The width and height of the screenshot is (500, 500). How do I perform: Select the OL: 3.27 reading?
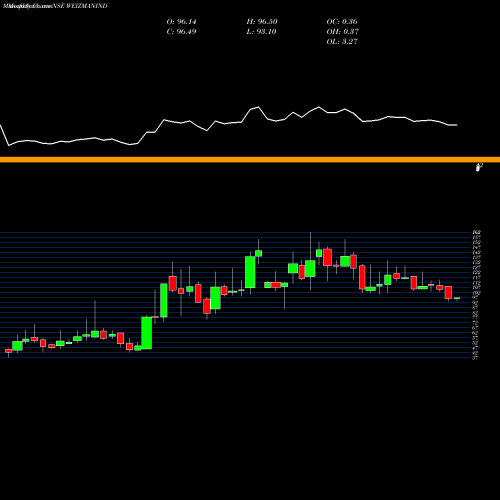tap(342, 42)
